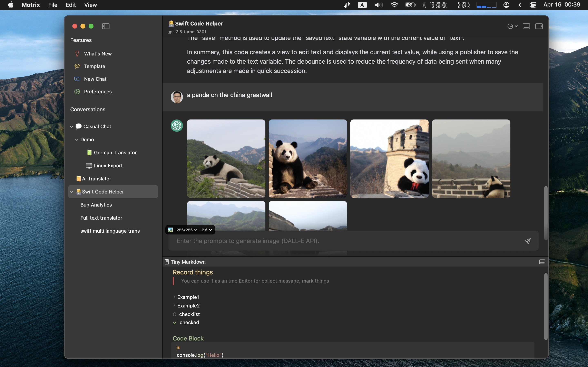Click the send paper-plane icon
Screen dimensions: 588x367
click(x=527, y=241)
